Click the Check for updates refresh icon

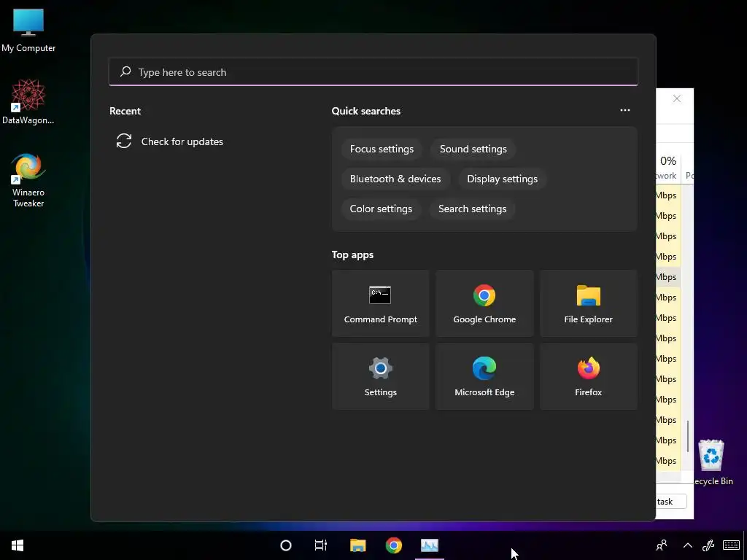pos(124,141)
